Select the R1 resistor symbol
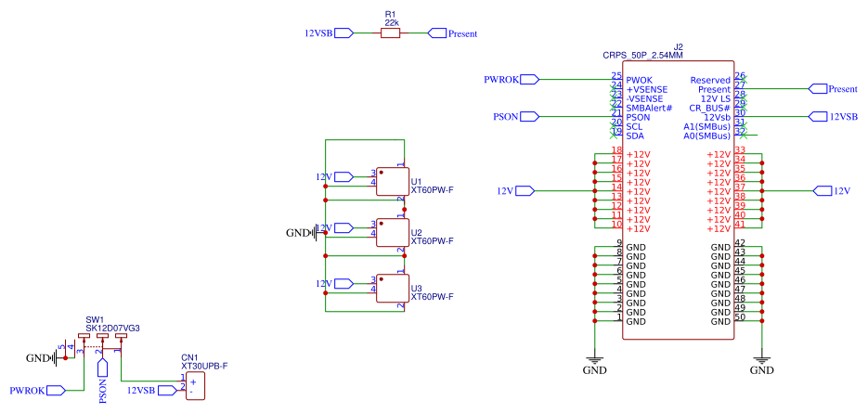 coord(390,33)
